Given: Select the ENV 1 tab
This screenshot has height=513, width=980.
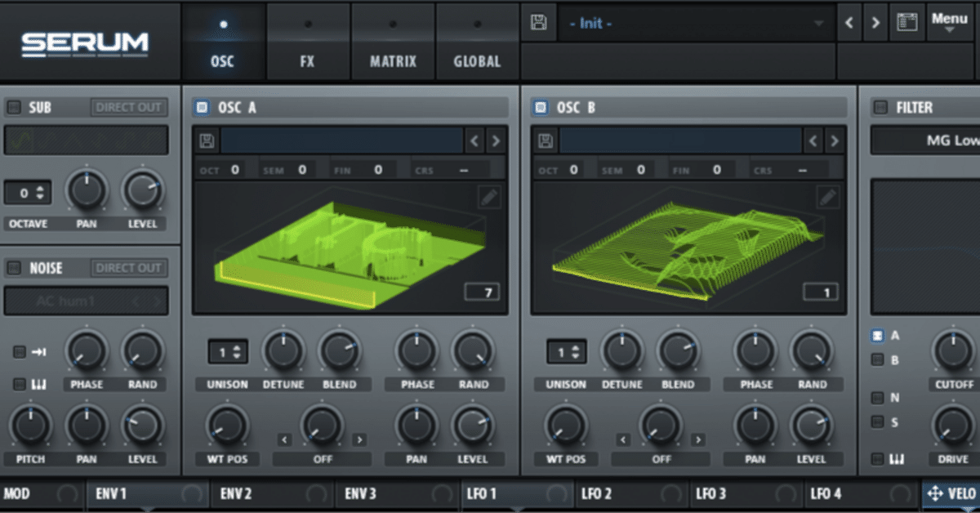Looking at the screenshot, I should click(147, 493).
